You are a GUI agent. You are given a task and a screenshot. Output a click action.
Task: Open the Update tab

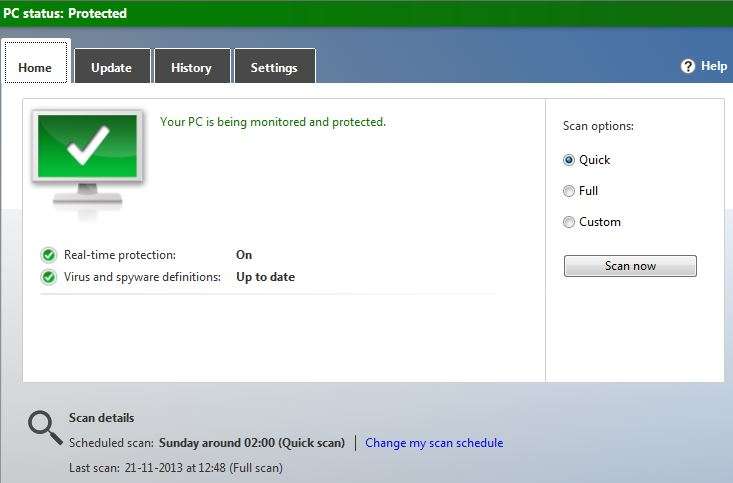(112, 66)
